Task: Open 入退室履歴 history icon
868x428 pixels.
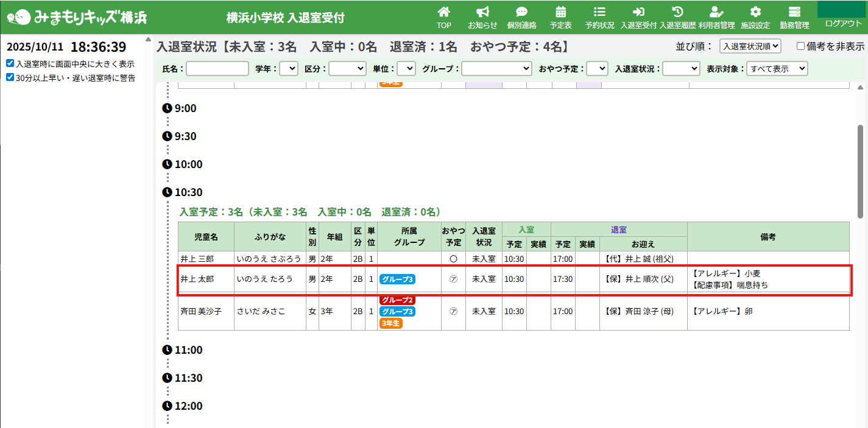Action: 677,12
